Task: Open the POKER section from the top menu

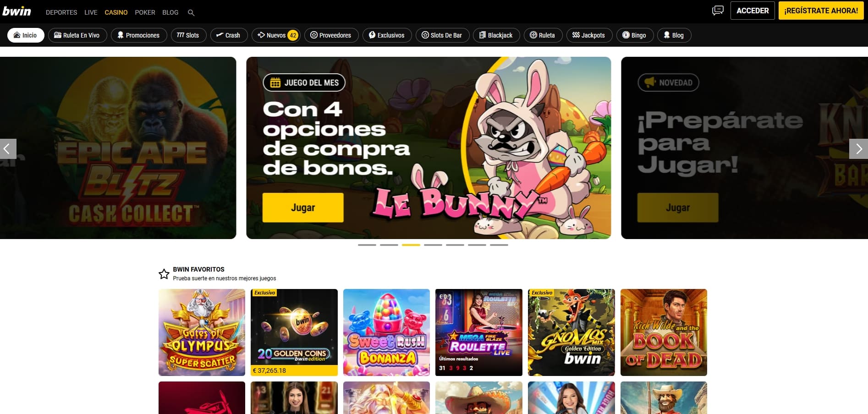Action: coord(145,12)
